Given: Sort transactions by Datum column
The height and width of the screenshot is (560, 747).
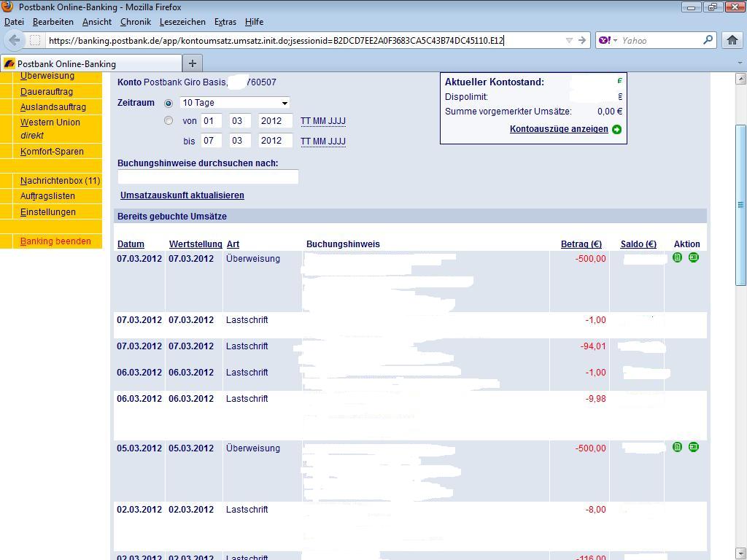Looking at the screenshot, I should pos(131,244).
